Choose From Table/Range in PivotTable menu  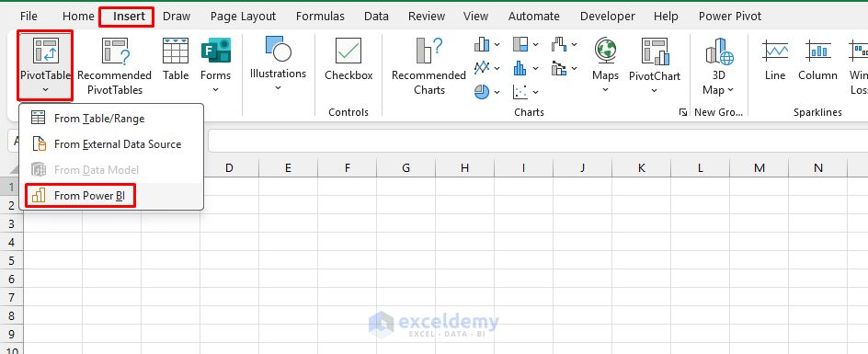tap(111, 118)
